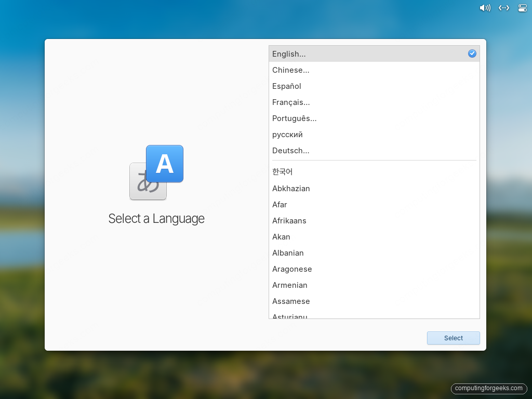Viewport: 532px width, 399px height.
Task: Click the blue checkmark next to English
Action: 472,54
